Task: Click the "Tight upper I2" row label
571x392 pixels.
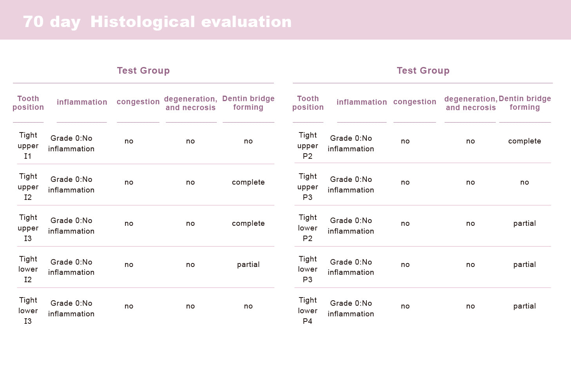Action: point(28,187)
